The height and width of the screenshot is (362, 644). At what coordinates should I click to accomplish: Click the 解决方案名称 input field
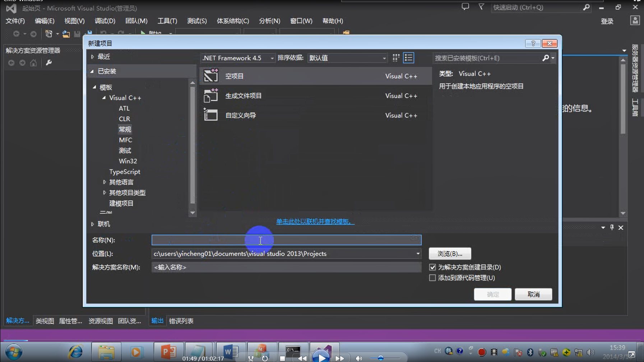287,267
